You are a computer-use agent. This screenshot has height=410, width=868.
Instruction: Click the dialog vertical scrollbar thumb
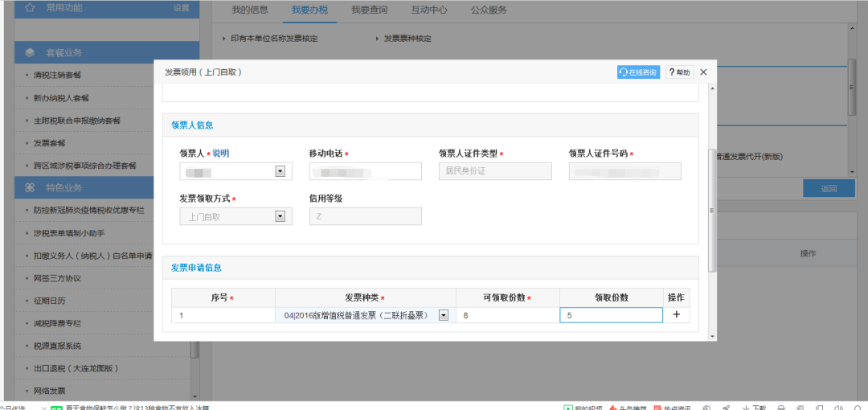pyautogui.click(x=712, y=210)
